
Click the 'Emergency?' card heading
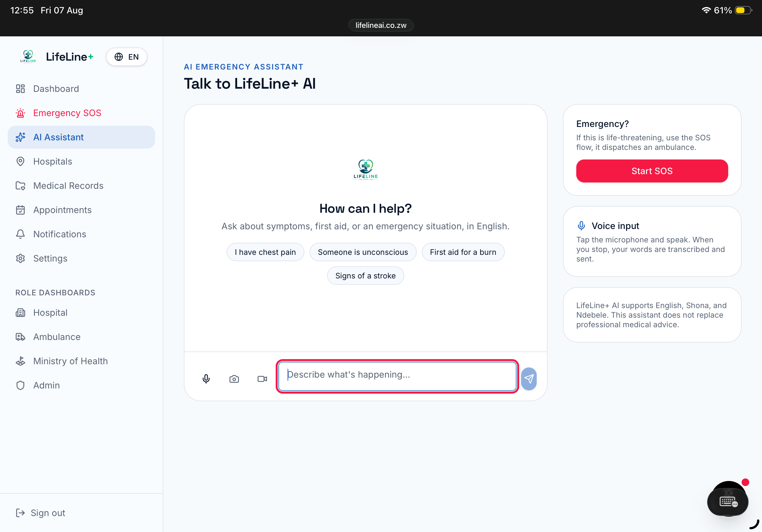pos(602,124)
